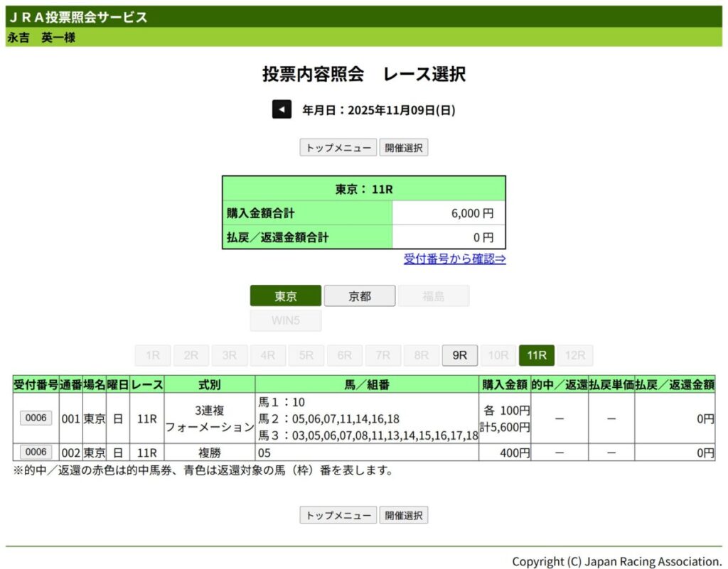Click the top トップメニュー button
The height and width of the screenshot is (569, 728).
(338, 148)
